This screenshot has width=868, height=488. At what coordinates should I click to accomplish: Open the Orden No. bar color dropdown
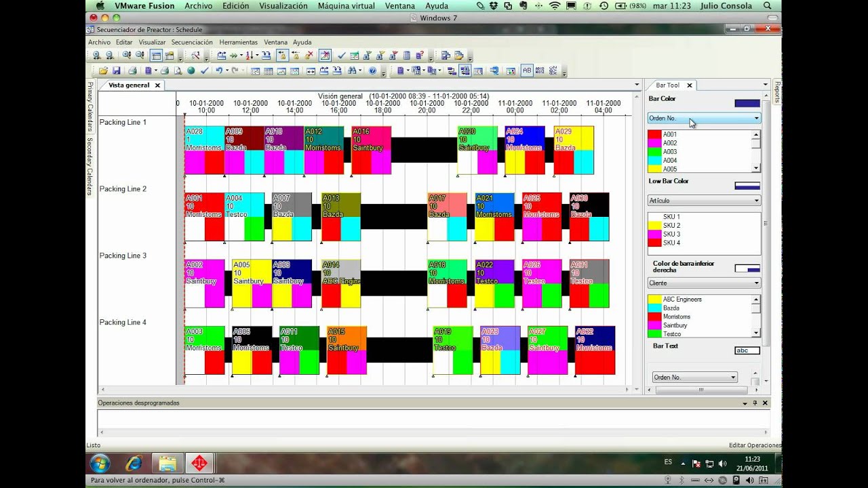coord(704,118)
